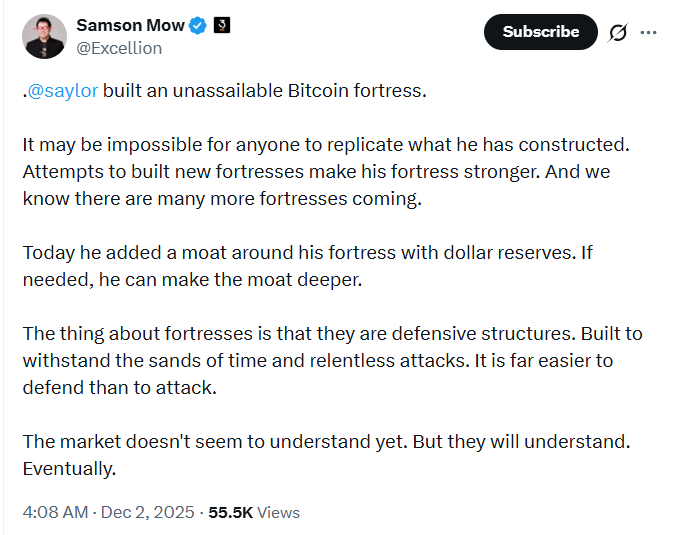The width and height of the screenshot is (676, 535).
Task: Click the 55.5K view count number
Action: (229, 512)
